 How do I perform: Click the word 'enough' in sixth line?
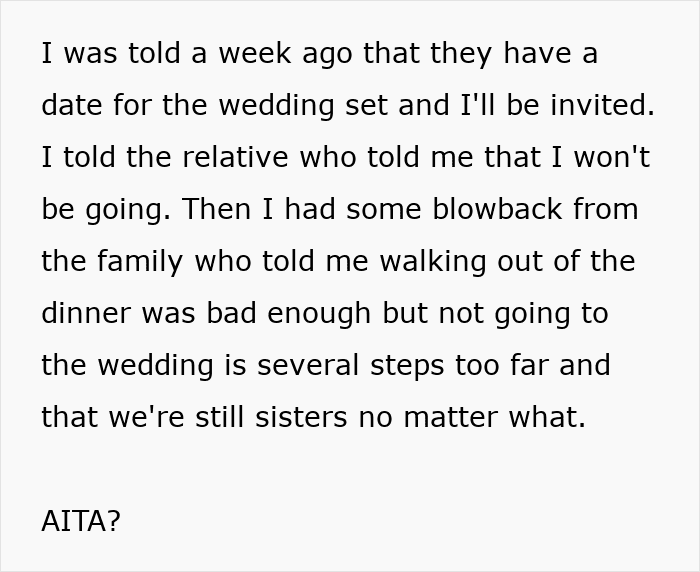(x=319, y=313)
